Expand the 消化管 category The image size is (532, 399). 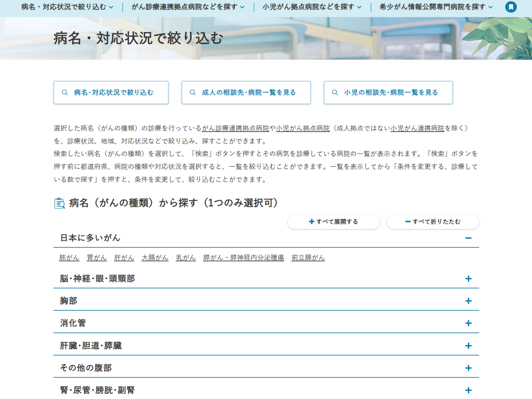pyautogui.click(x=469, y=324)
